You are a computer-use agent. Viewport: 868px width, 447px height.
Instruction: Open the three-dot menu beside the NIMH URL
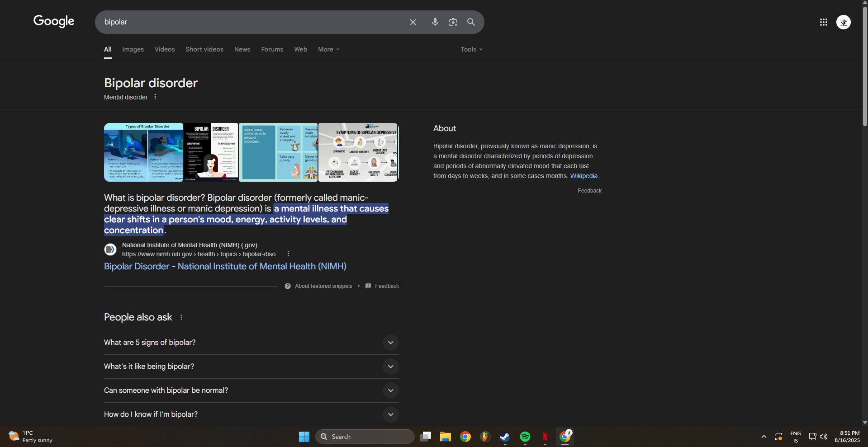[289, 254]
